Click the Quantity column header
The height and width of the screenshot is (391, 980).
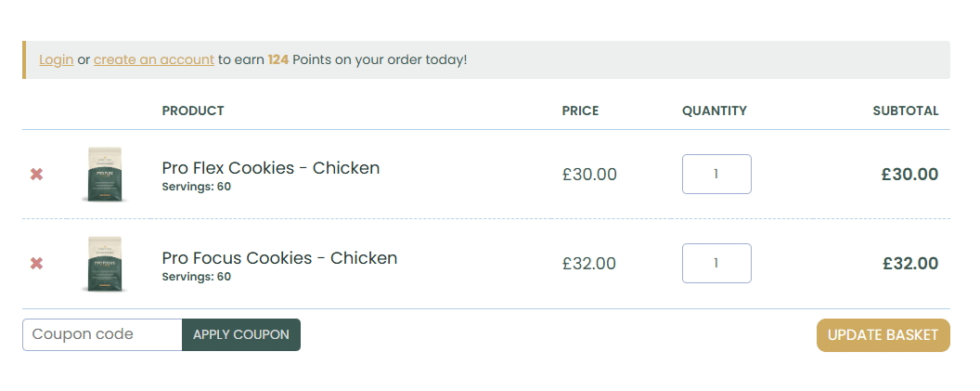pyautogui.click(x=714, y=111)
